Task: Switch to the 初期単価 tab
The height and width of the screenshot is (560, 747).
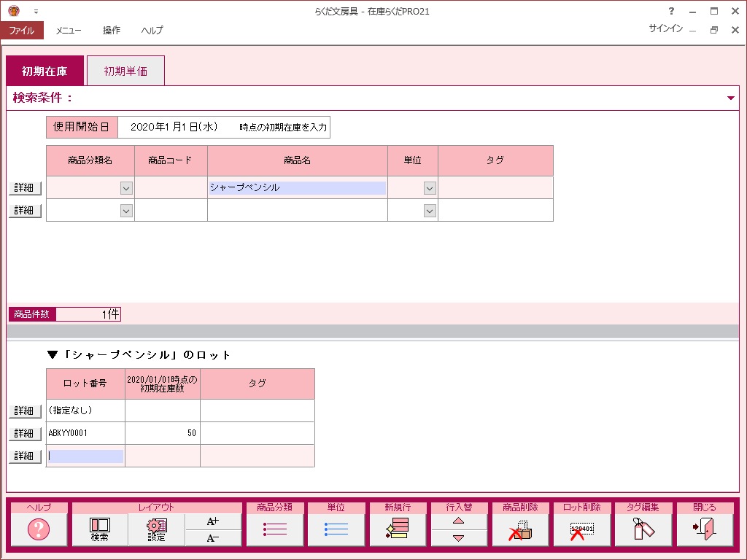Action: point(125,71)
